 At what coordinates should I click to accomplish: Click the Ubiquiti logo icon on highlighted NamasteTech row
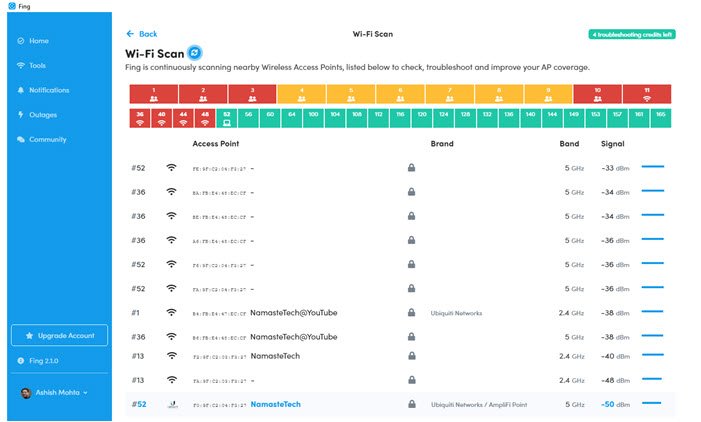tap(172, 404)
